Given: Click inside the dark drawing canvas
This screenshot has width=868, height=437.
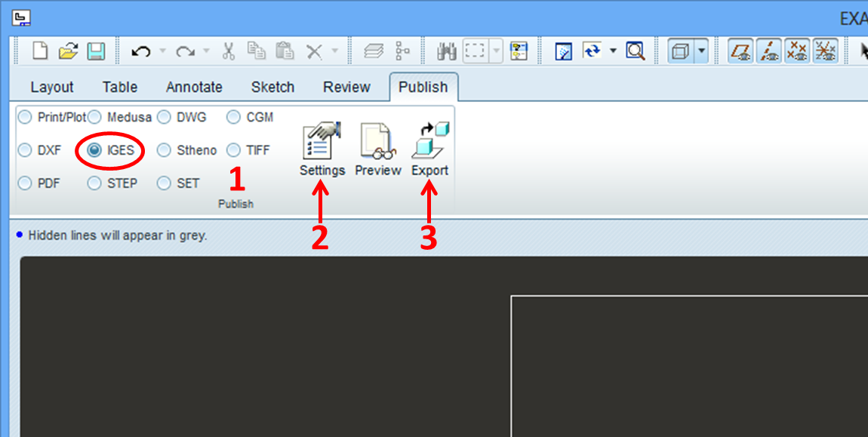Looking at the screenshot, I should pos(264,347).
